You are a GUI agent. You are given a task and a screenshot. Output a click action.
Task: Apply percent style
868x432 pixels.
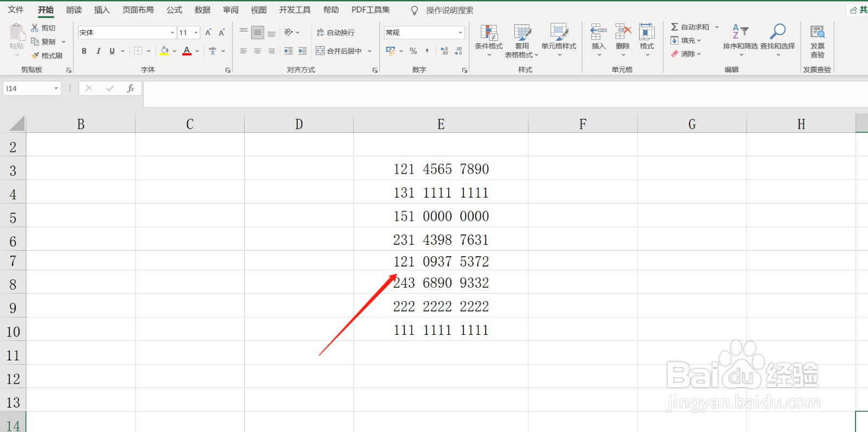click(413, 51)
